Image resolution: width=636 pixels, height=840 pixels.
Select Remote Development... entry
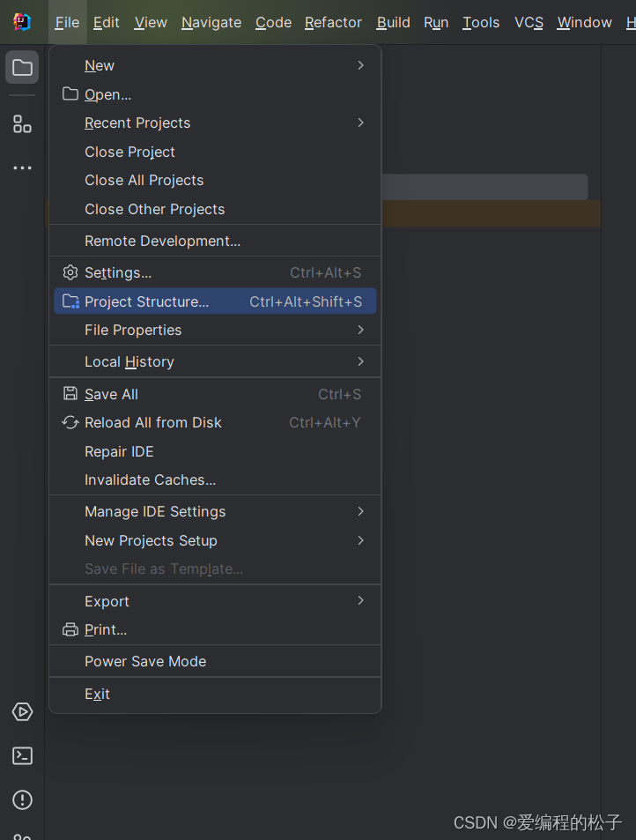tap(215, 241)
